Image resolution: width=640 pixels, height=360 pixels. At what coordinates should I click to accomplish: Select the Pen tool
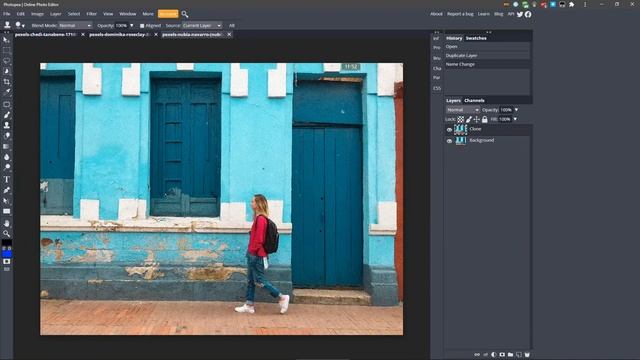coord(7,190)
